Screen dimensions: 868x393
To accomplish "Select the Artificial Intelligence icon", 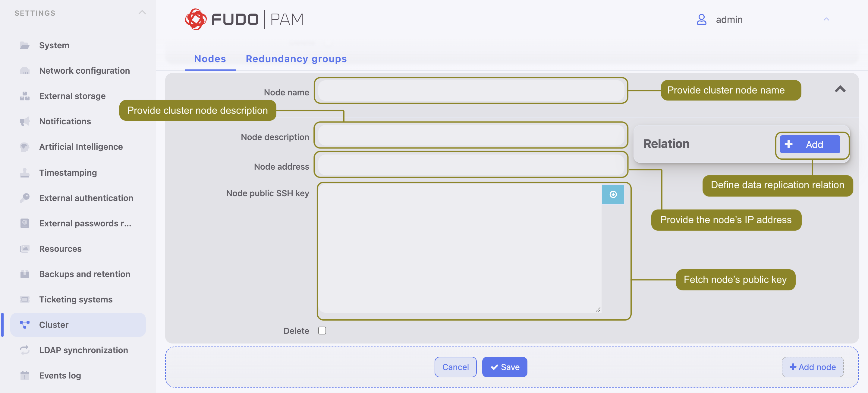I will click(x=24, y=146).
